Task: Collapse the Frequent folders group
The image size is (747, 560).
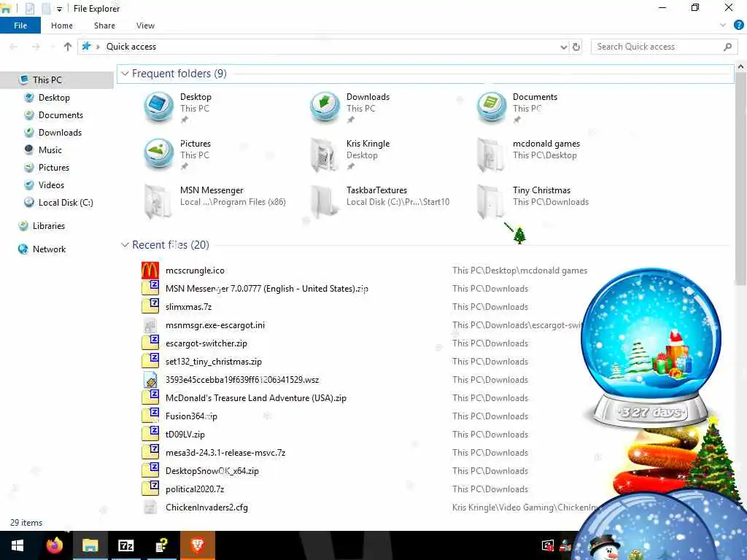Action: coord(125,74)
